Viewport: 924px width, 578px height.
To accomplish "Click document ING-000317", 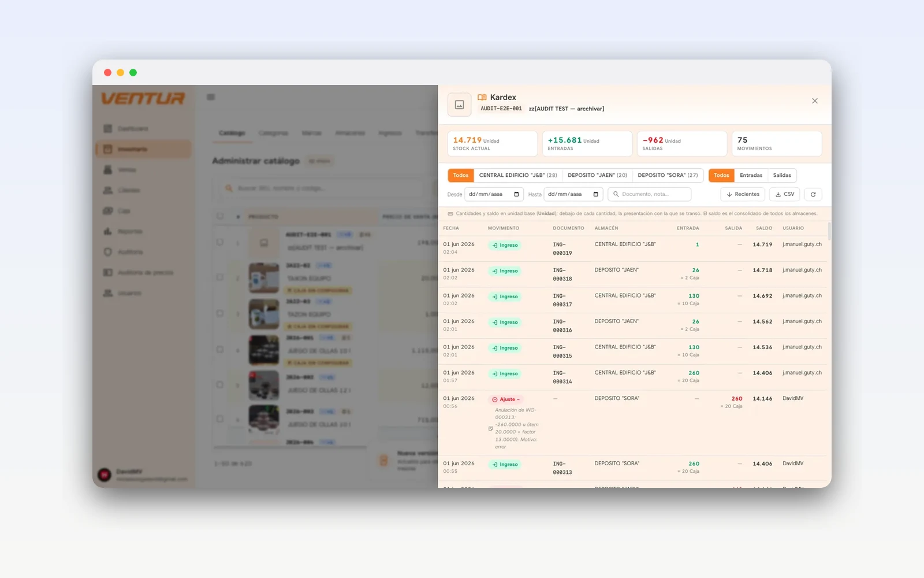I will pyautogui.click(x=562, y=300).
